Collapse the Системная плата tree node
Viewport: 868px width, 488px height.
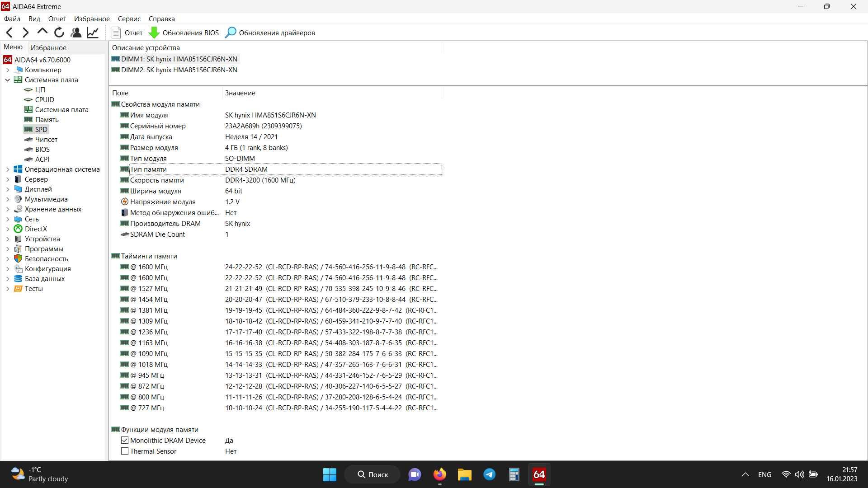pos(8,80)
